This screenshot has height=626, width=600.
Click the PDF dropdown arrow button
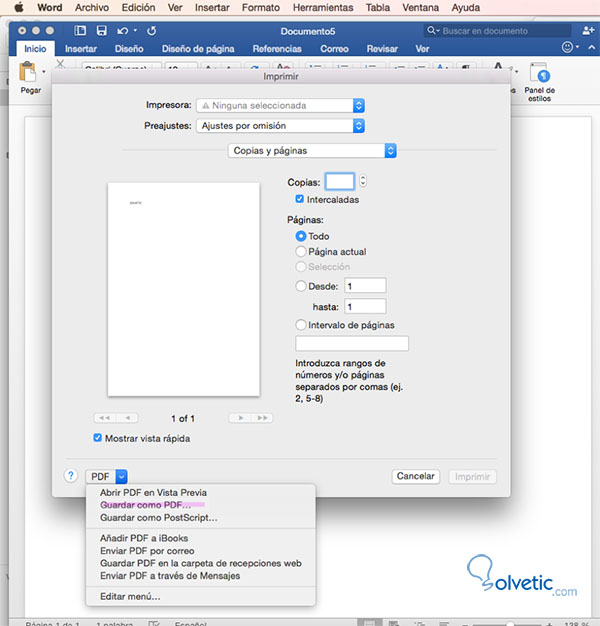point(121,476)
